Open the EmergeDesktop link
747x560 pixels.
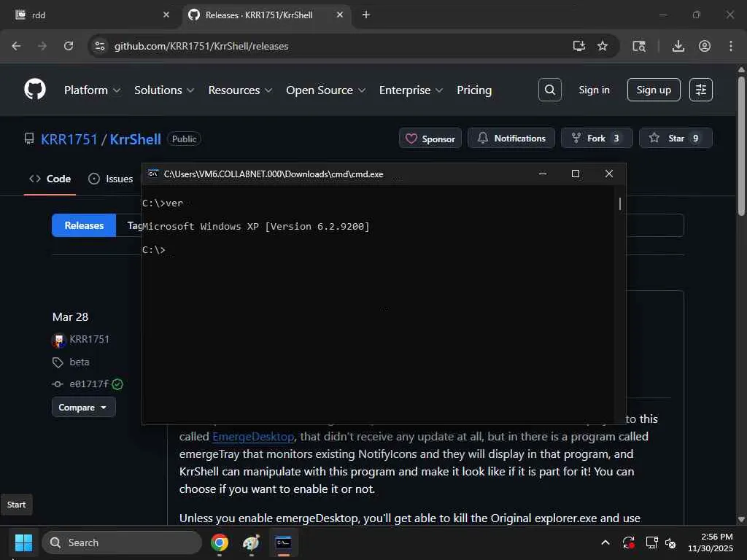[x=253, y=437]
